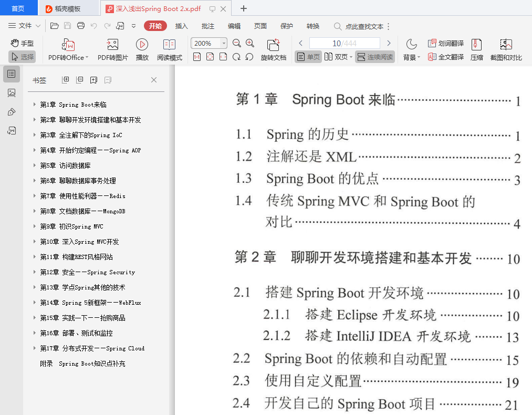Switch to the 首页 home tab
The height and width of the screenshot is (415, 532).
point(18,8)
